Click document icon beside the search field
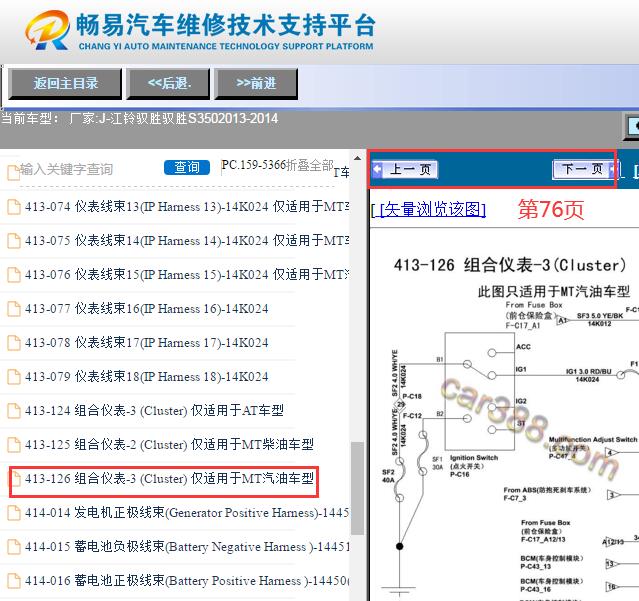This screenshot has height=601, width=639. [x=14, y=172]
